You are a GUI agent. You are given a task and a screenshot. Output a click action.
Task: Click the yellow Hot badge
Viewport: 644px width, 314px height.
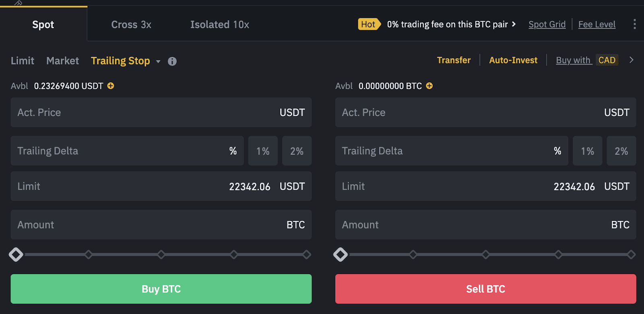pyautogui.click(x=368, y=24)
